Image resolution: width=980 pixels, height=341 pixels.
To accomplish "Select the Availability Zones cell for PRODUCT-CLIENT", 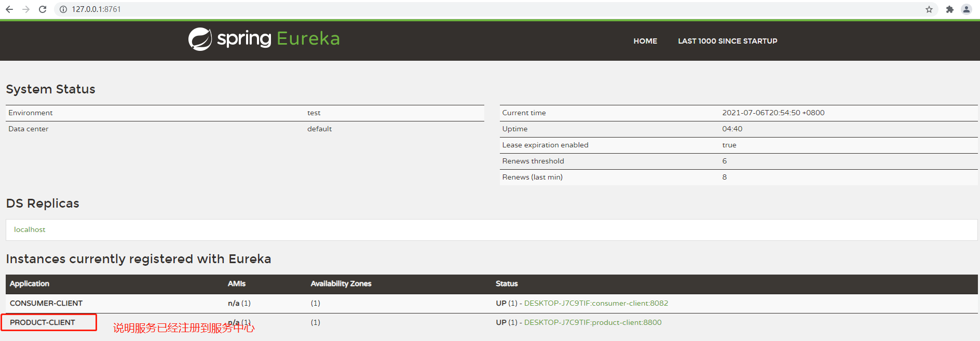I will pyautogui.click(x=316, y=322).
